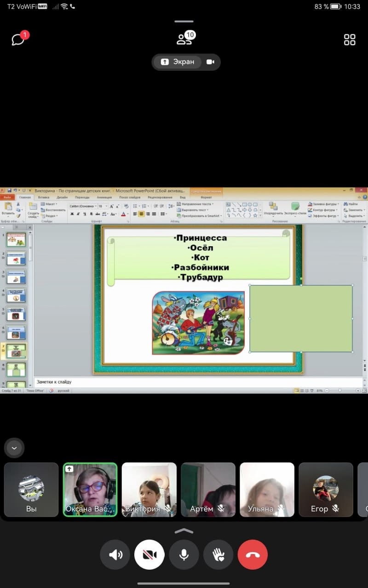Expand the shapes gallery more arrow
This screenshot has width=368, height=588.
[260, 215]
